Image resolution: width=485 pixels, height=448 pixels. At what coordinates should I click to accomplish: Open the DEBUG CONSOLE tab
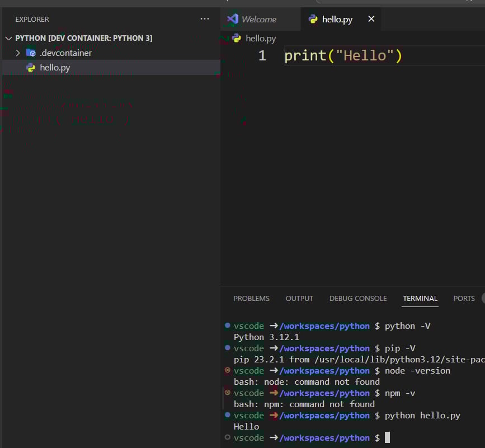tap(358, 298)
